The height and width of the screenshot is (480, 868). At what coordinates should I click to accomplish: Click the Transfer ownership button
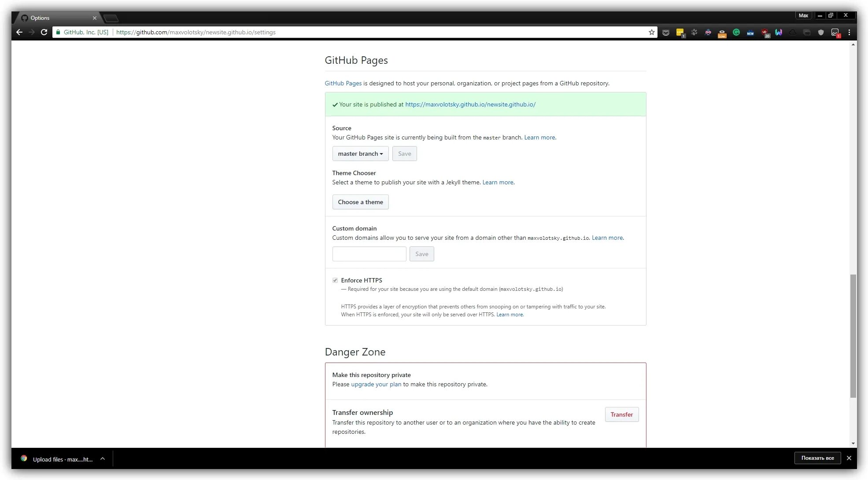pyautogui.click(x=621, y=414)
